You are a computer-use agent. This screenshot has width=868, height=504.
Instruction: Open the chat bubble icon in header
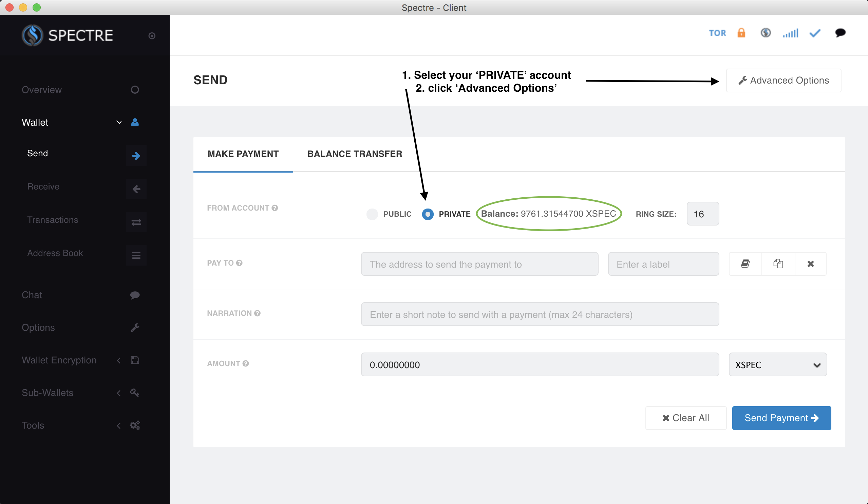click(x=840, y=33)
